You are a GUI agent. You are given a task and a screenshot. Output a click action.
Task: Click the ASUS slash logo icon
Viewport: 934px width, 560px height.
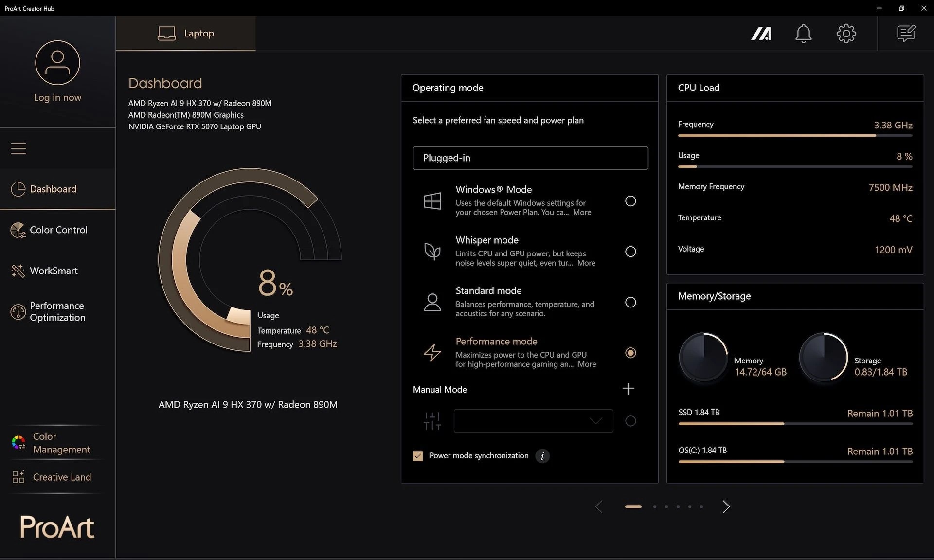pos(761,34)
